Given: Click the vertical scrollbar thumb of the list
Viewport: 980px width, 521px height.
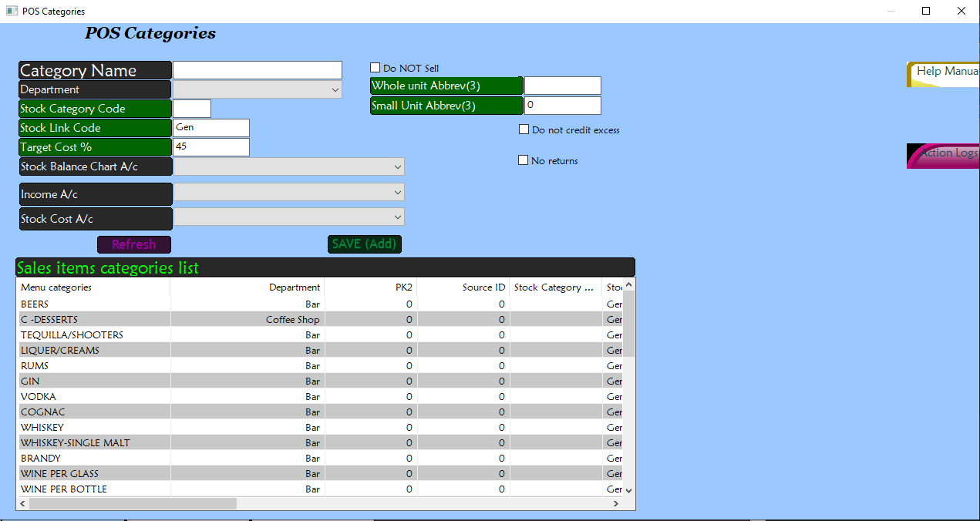Looking at the screenshot, I should click(628, 324).
